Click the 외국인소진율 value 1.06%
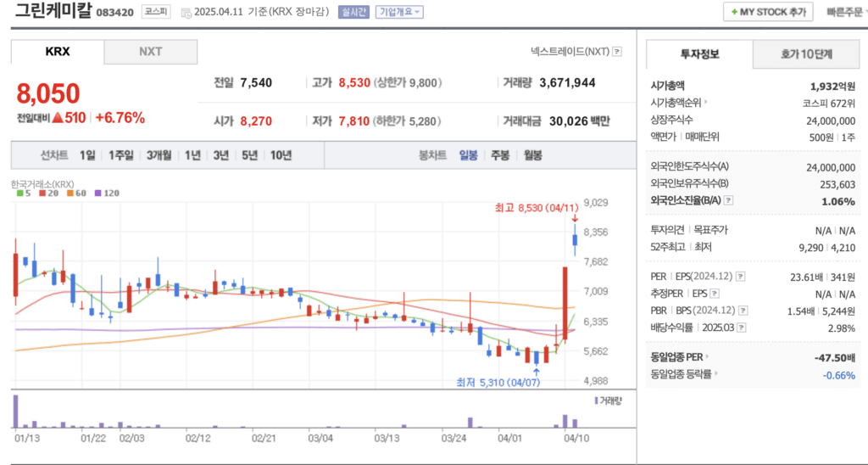The width and height of the screenshot is (868, 465). (x=838, y=201)
